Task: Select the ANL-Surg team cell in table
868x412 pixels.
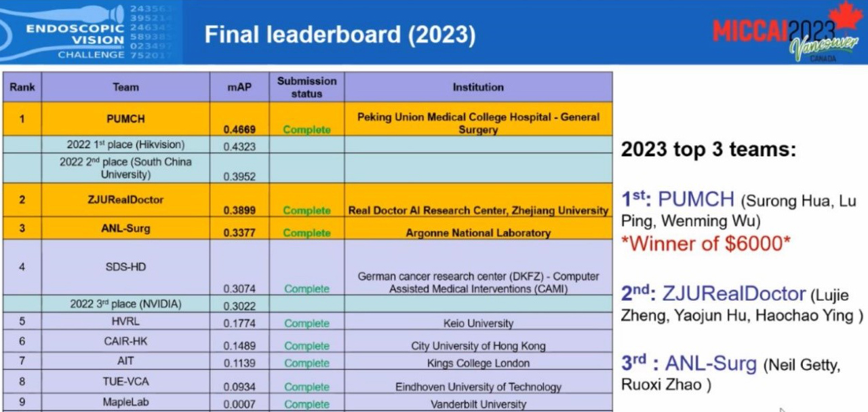Action: click(125, 228)
